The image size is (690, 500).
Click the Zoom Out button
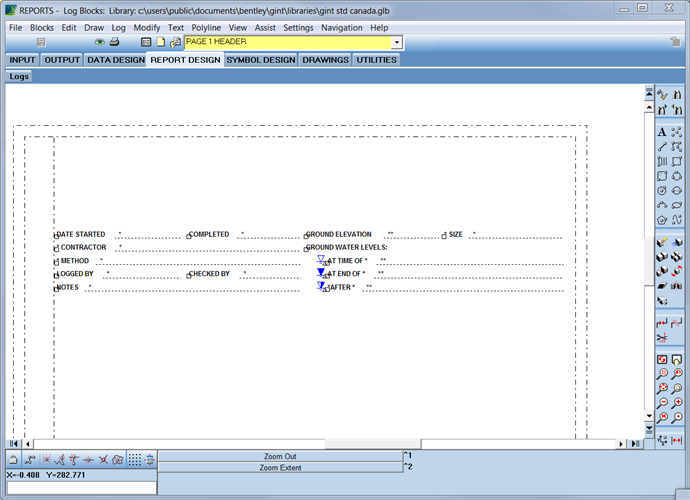click(280, 456)
